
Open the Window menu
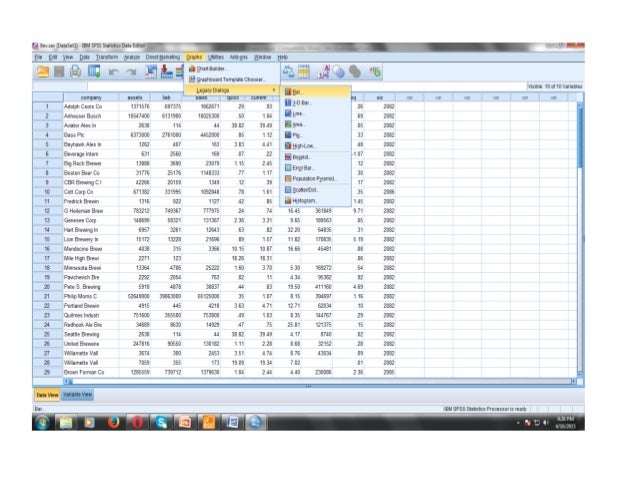tap(262, 57)
